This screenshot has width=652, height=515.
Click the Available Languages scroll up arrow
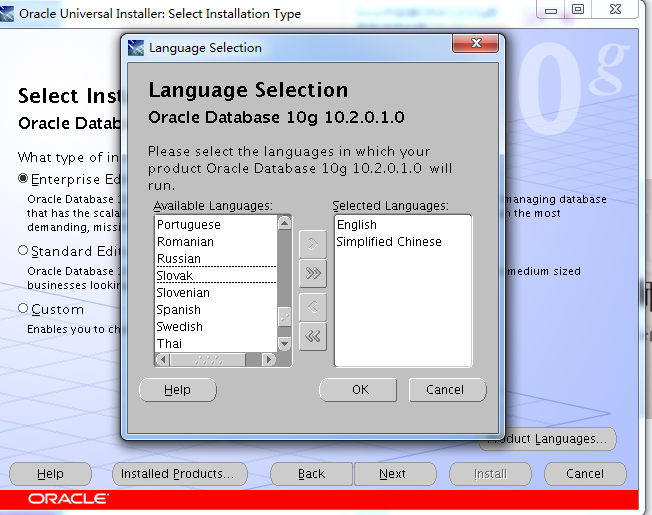click(x=284, y=223)
